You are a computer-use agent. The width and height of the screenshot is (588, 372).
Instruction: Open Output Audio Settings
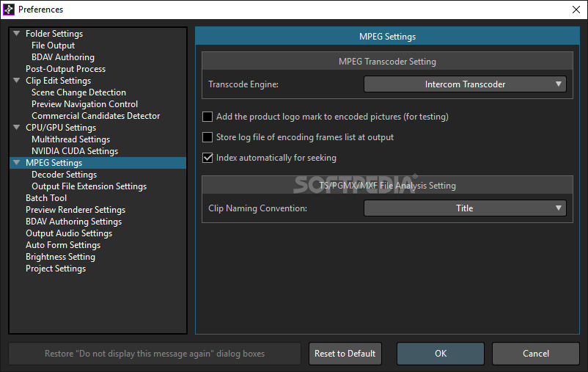pyautogui.click(x=69, y=233)
